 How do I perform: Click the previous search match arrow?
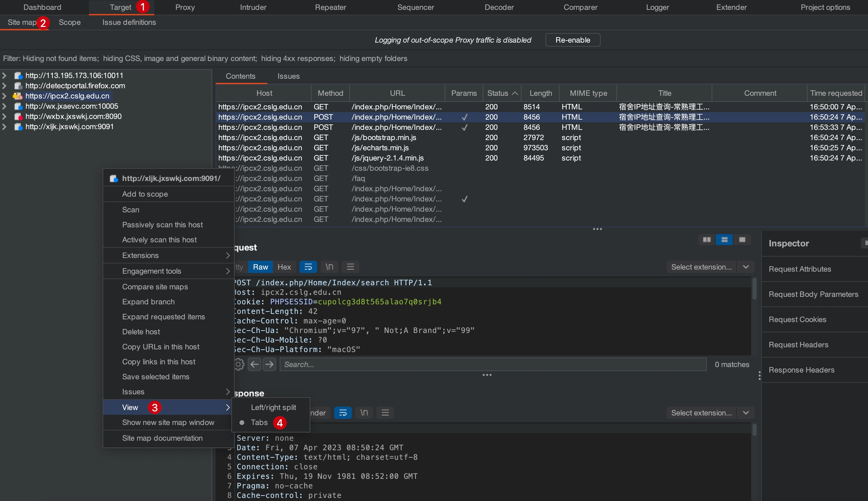point(254,364)
